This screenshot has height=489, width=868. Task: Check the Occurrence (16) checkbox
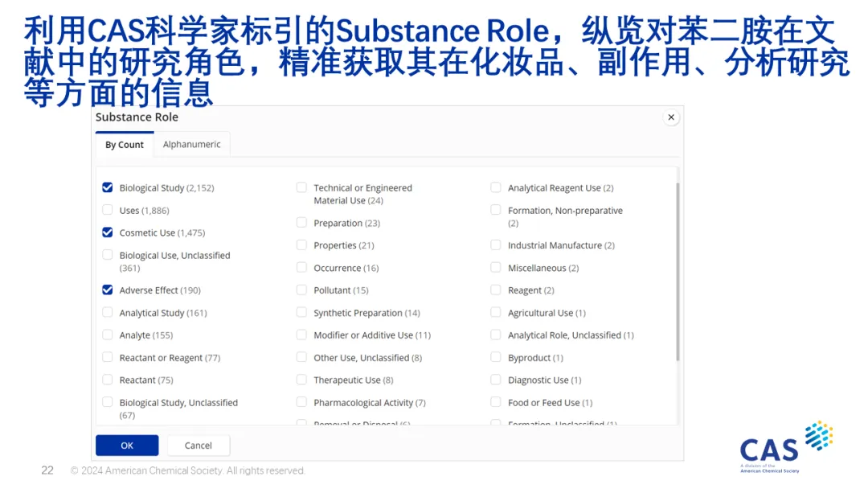pyautogui.click(x=301, y=268)
